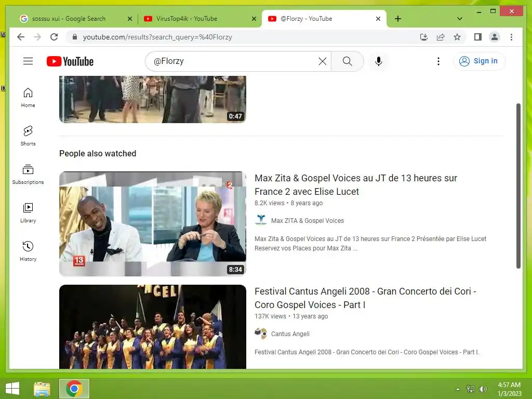Share this page icon

[441, 37]
